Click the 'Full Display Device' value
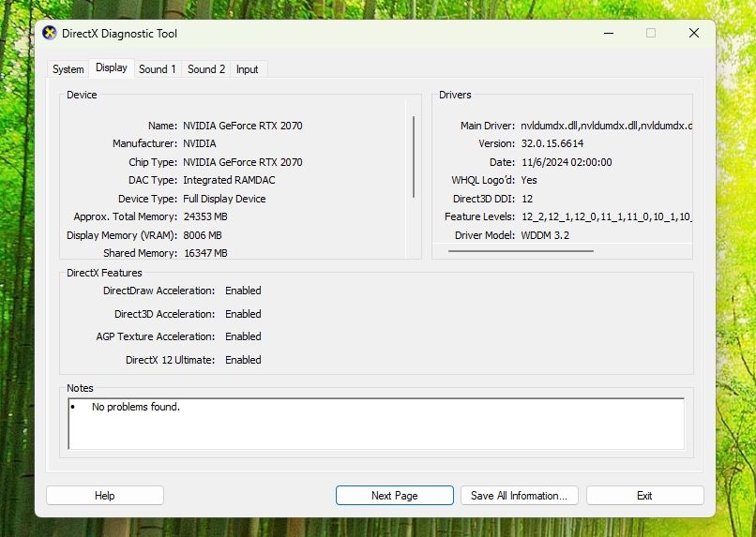 click(224, 199)
